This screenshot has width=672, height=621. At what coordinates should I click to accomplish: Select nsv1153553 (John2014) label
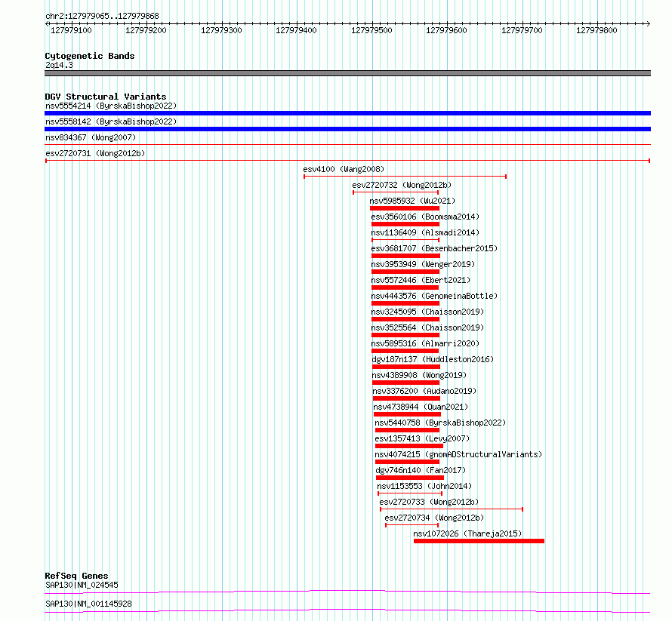point(424,486)
